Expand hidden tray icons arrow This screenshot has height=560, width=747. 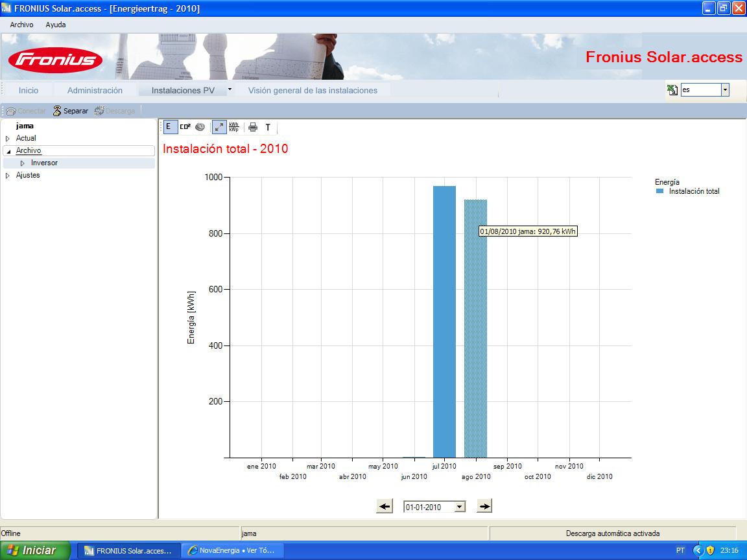coord(698,550)
